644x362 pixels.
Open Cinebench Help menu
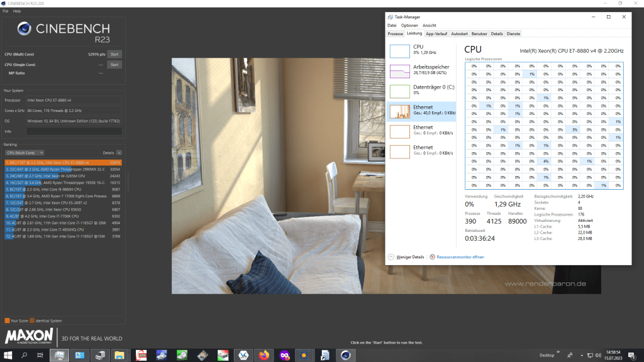[x=17, y=11]
